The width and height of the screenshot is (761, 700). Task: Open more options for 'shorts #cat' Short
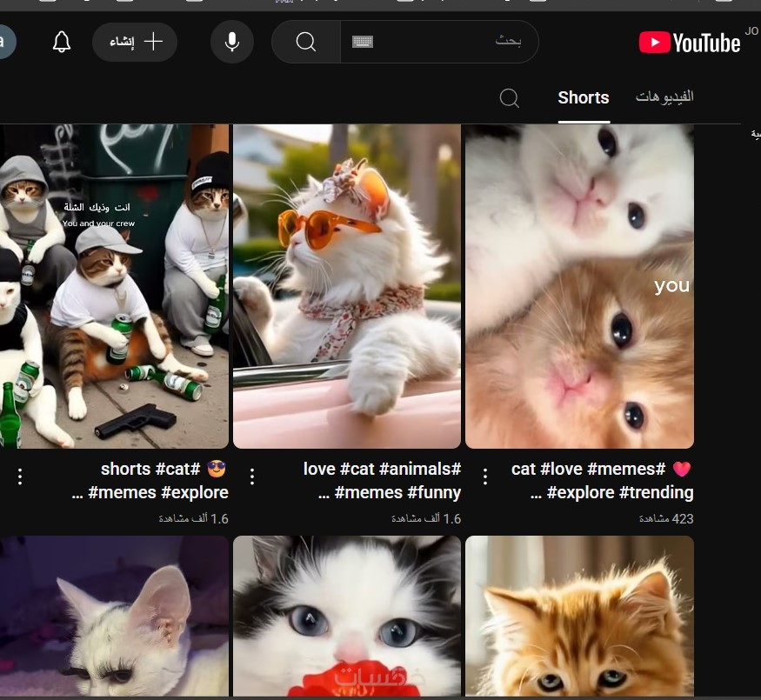click(x=20, y=477)
